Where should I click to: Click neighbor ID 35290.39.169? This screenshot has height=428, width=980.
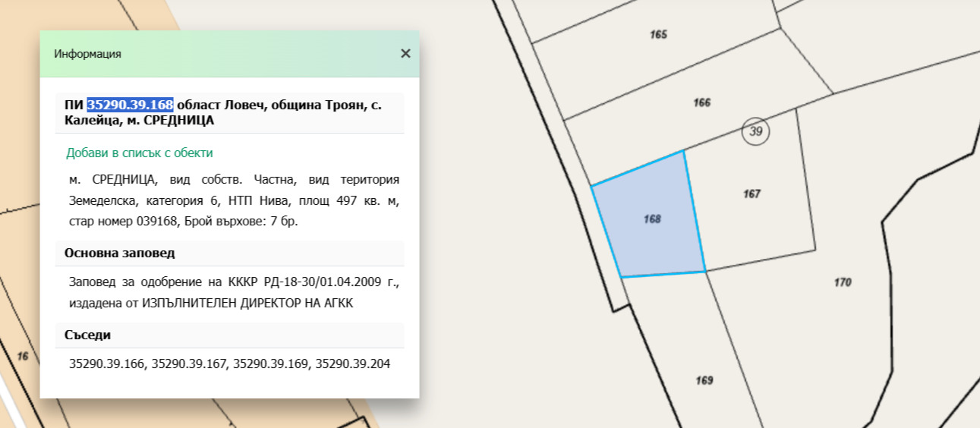tap(271, 364)
